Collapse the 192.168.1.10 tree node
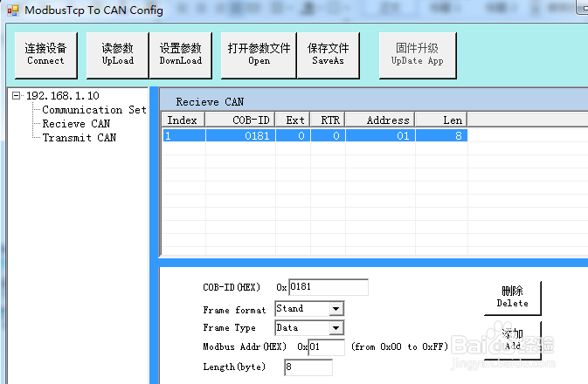Image resolution: width=588 pixels, height=384 pixels. pos(16,96)
